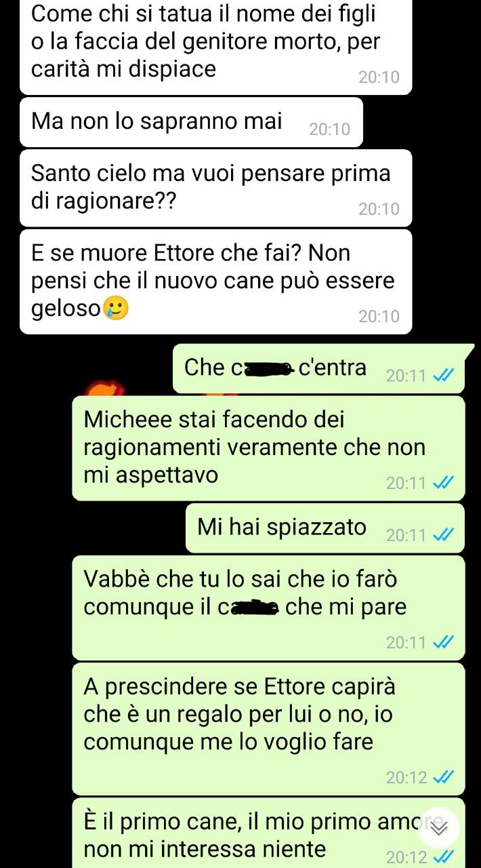The height and width of the screenshot is (868, 481).
Task: Tap the censored word in 'Che c... c'entra'
Action: coord(262,368)
